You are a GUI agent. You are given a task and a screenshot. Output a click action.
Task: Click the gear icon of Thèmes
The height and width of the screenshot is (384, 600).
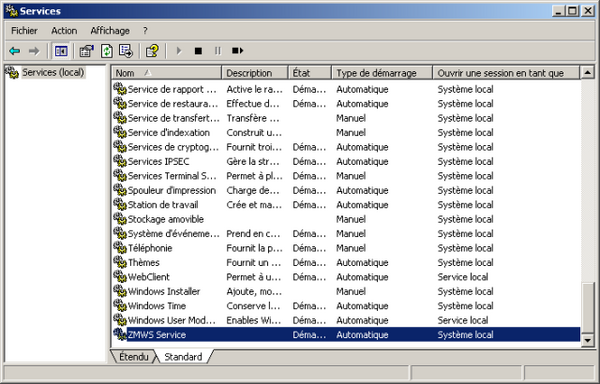[120, 262]
